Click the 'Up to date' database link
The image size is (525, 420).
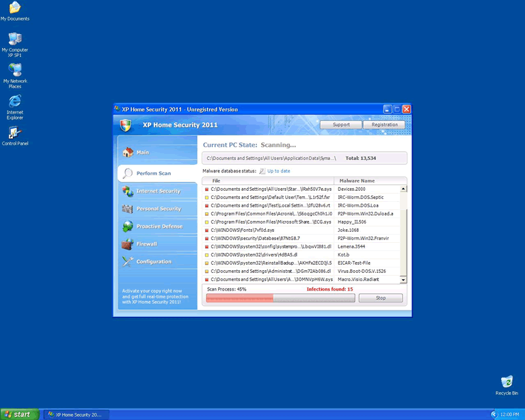(x=278, y=171)
